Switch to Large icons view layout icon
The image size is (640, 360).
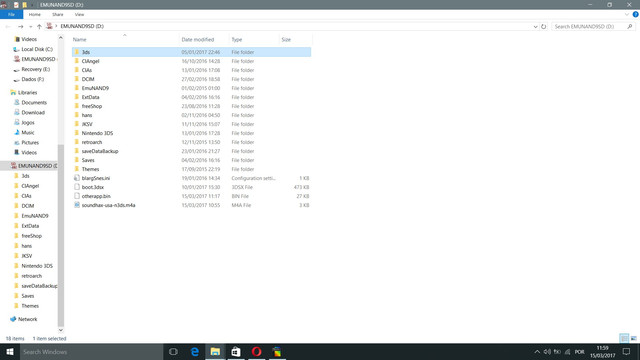click(x=633, y=338)
